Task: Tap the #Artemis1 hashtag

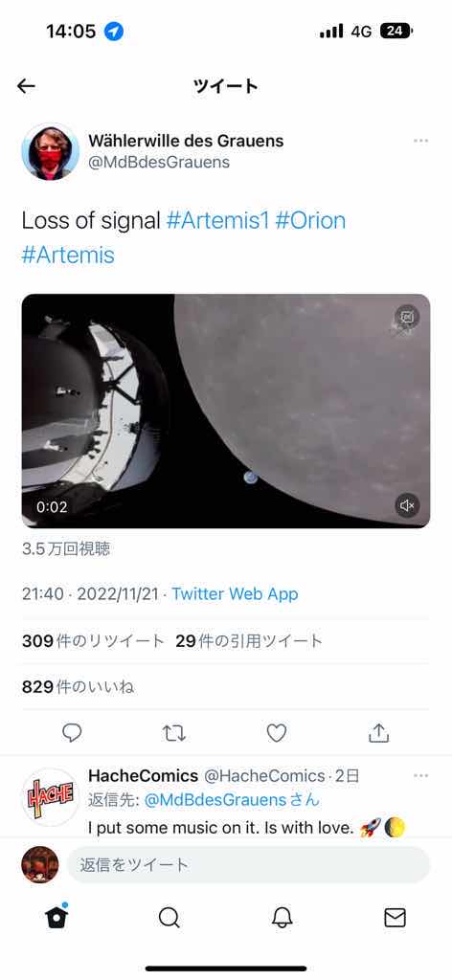Action: pos(217,221)
